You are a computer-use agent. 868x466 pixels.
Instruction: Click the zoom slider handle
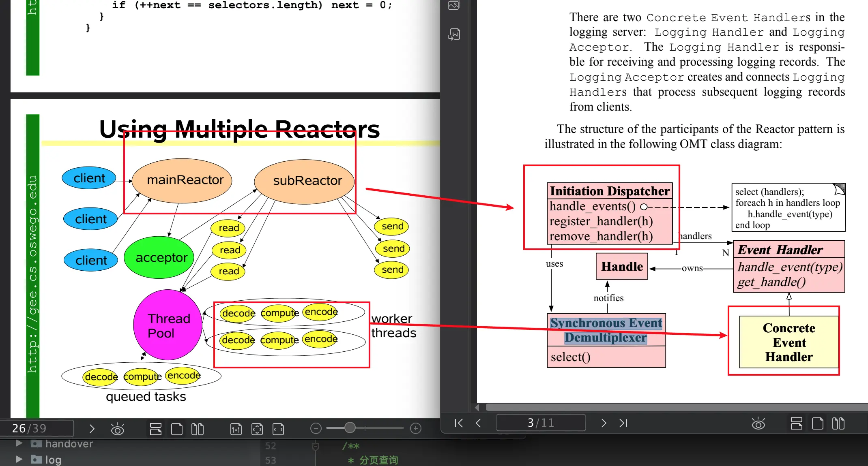pos(350,428)
